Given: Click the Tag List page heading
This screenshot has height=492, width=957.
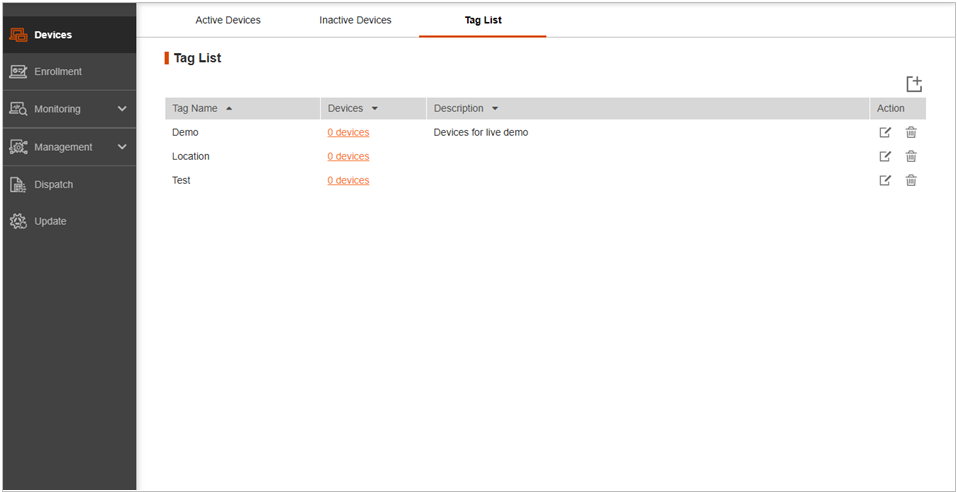Looking at the screenshot, I should 197,58.
